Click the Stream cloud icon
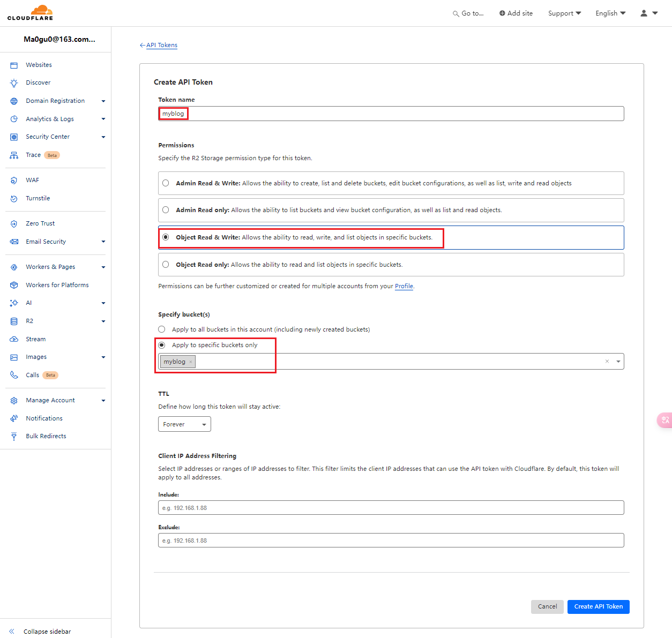This screenshot has height=638, width=672. coord(14,340)
